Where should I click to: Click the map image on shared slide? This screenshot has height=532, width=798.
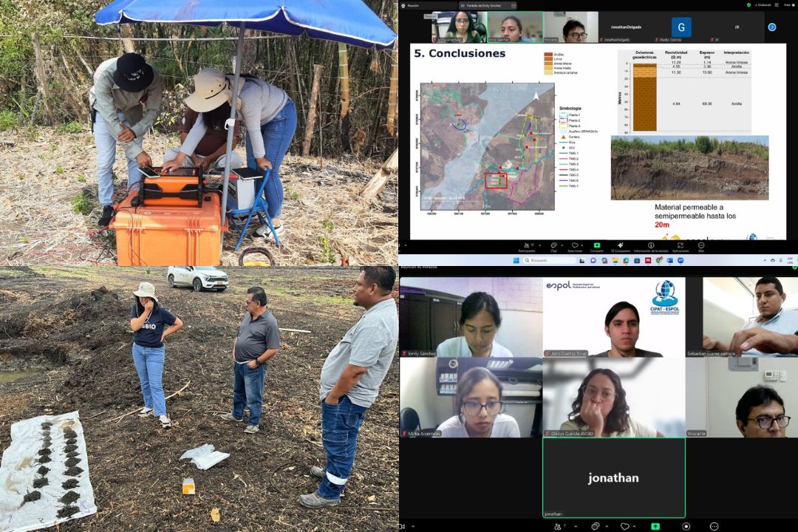(488, 146)
